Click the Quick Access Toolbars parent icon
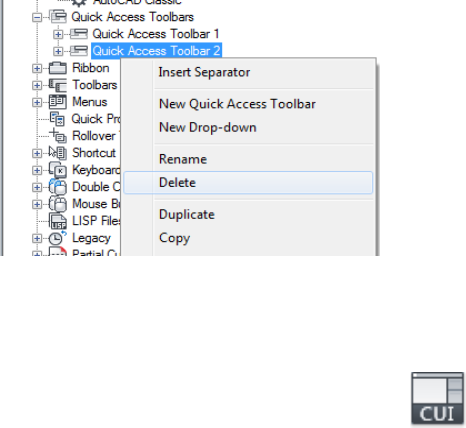 [x=58, y=17]
